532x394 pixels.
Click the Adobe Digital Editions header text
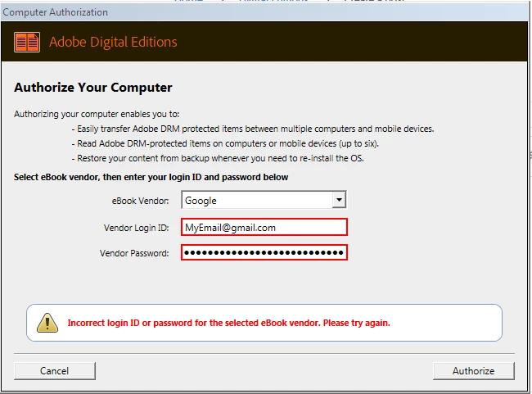[113, 42]
